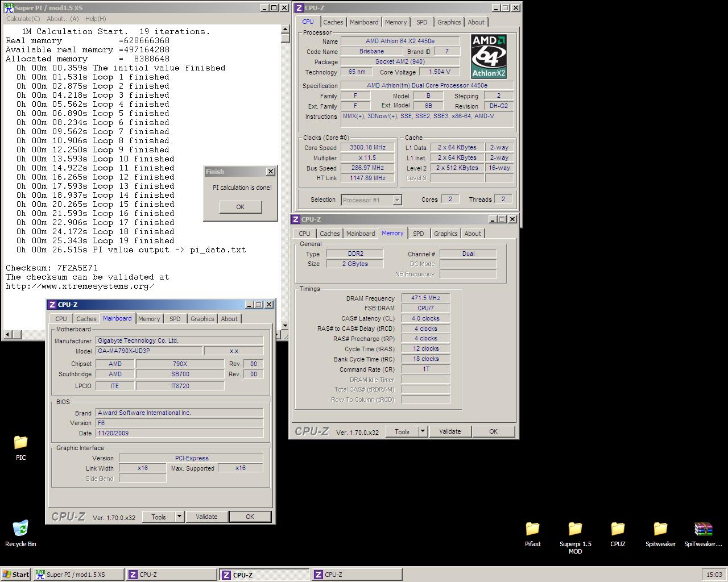Select the Caches tab in the Mainboard window
This screenshot has width=728, height=582.
pyautogui.click(x=86, y=319)
